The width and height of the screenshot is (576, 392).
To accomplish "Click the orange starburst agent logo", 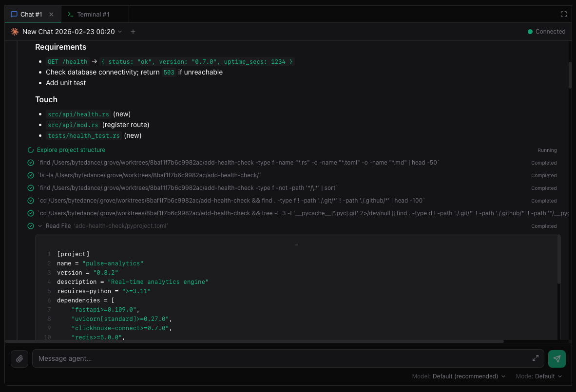I will (x=15, y=32).
